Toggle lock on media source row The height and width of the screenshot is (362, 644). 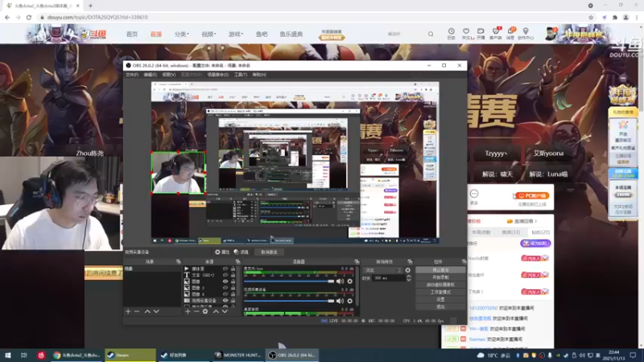233,269
